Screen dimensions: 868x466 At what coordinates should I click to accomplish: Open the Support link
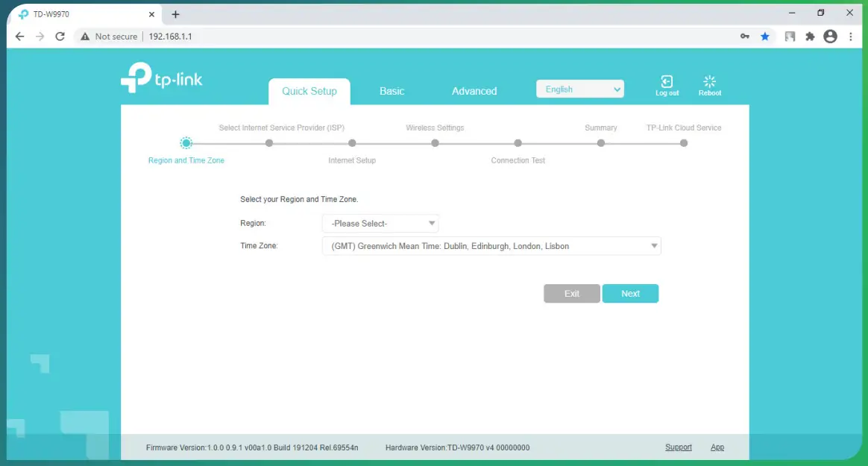(678, 447)
